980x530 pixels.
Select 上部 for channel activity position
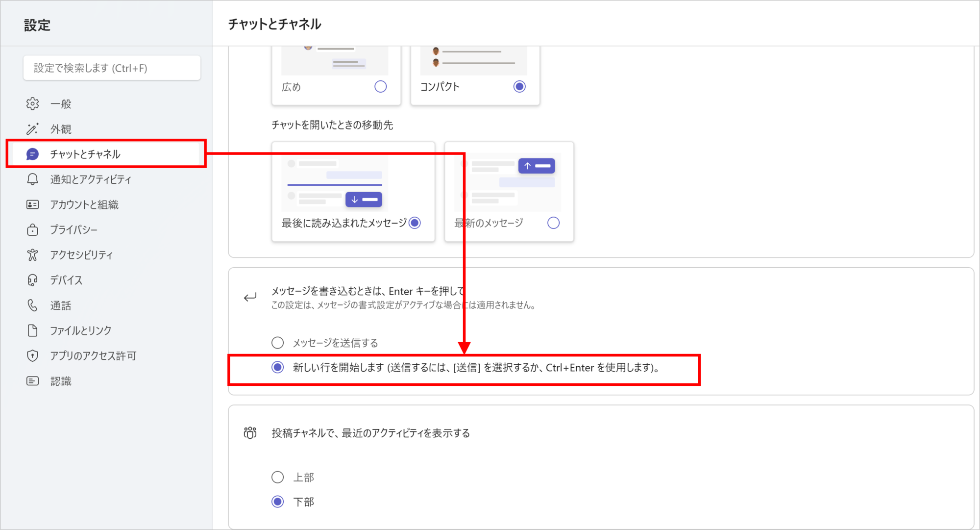[x=278, y=477]
